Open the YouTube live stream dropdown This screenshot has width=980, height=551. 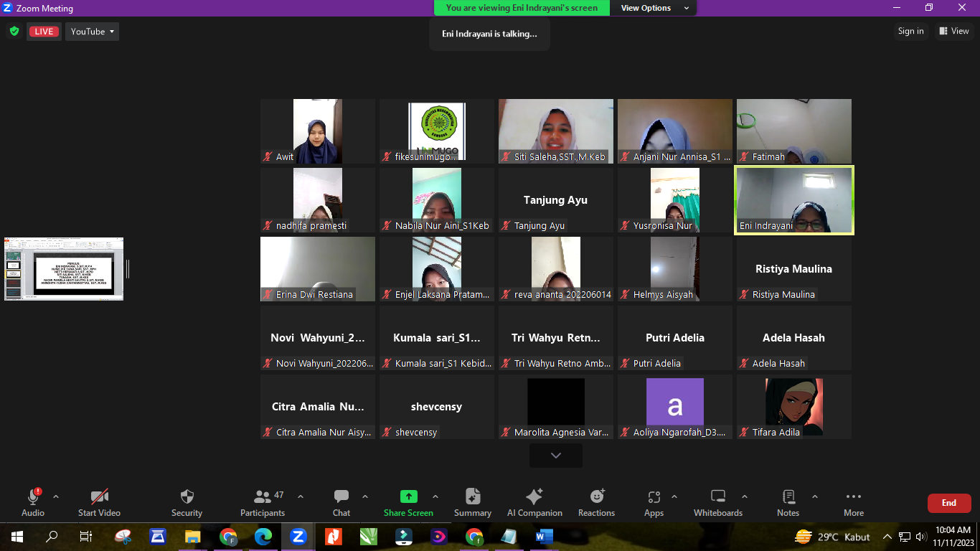[93, 32]
